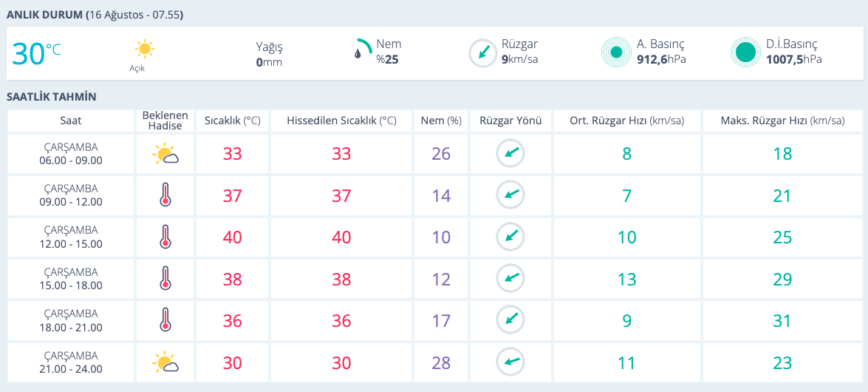
Task: Click the current wind direction arrow icon
Action: [483, 53]
